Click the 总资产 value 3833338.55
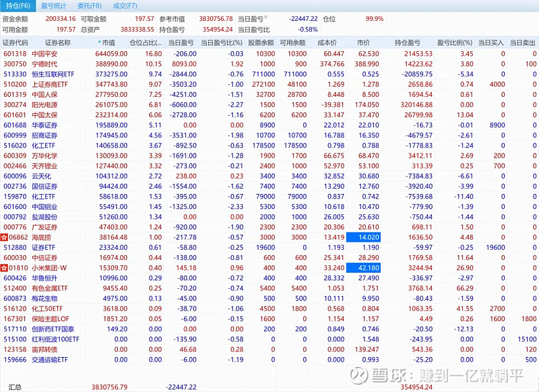Image resolution: width=539 pixels, height=392 pixels. click(x=137, y=30)
